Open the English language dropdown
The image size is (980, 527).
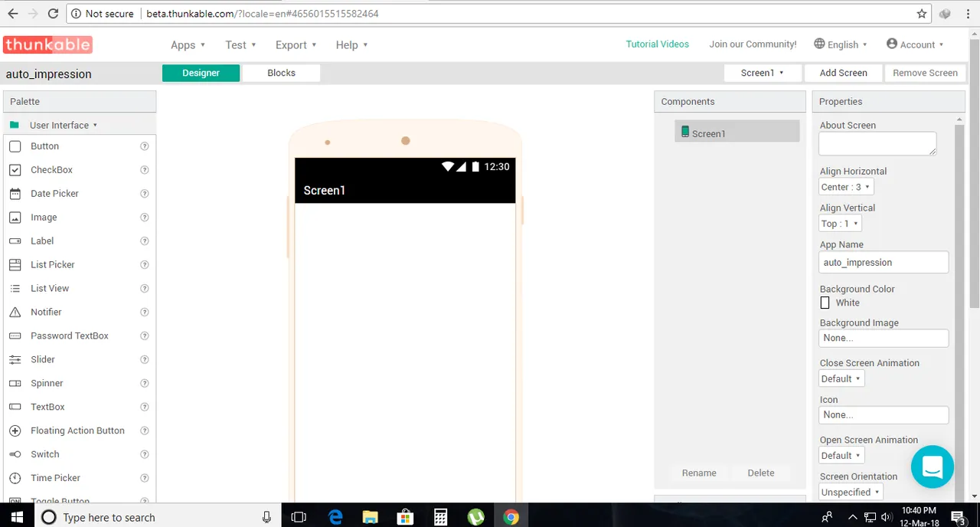(x=841, y=44)
